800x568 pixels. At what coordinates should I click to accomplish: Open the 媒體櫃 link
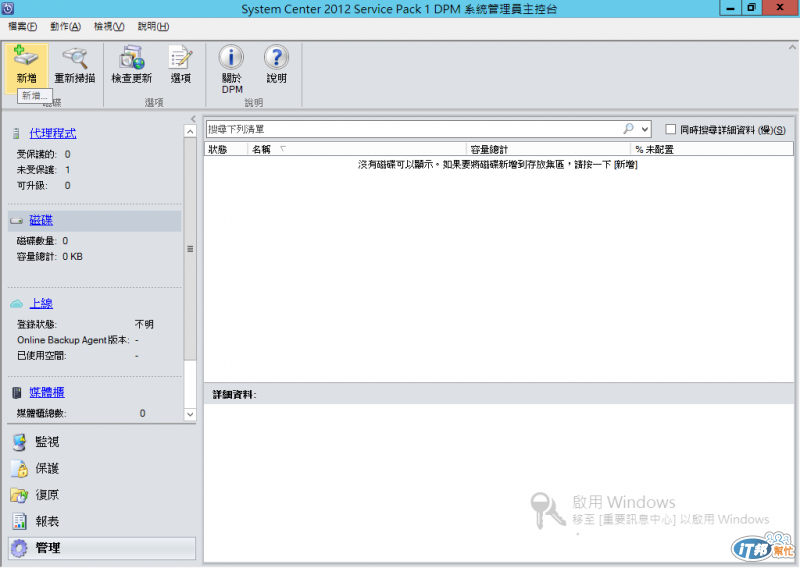pyautogui.click(x=46, y=392)
